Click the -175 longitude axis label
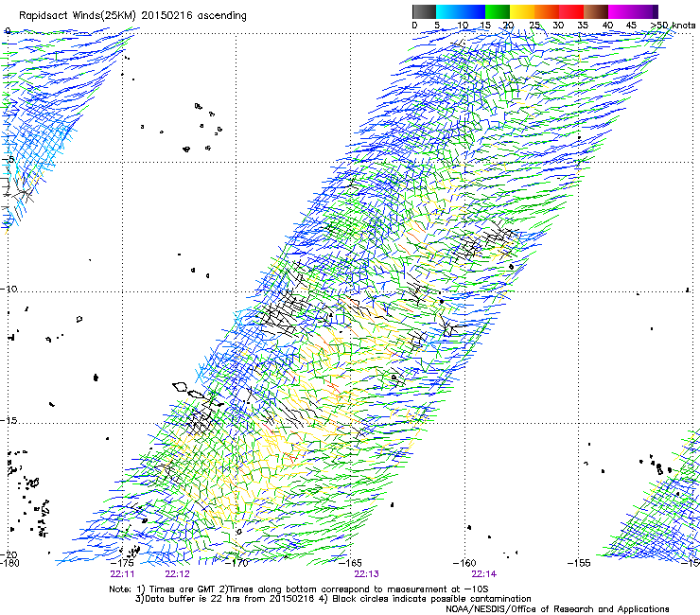 click(122, 563)
